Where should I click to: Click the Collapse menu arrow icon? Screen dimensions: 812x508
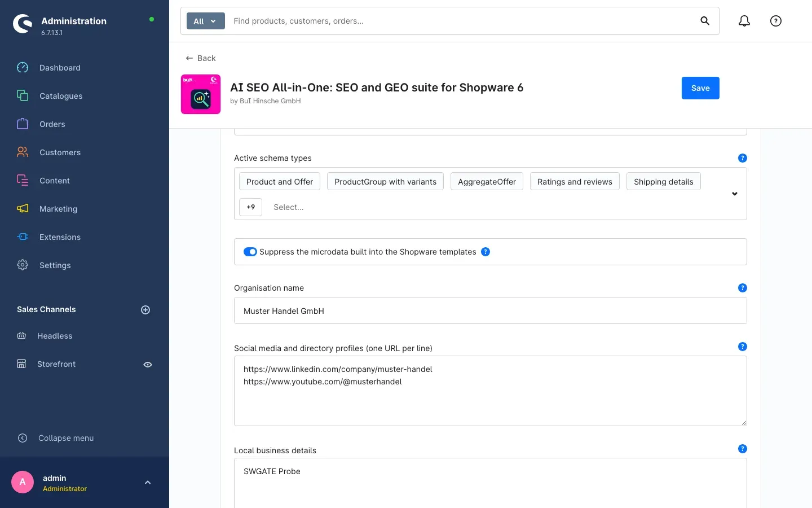23,438
